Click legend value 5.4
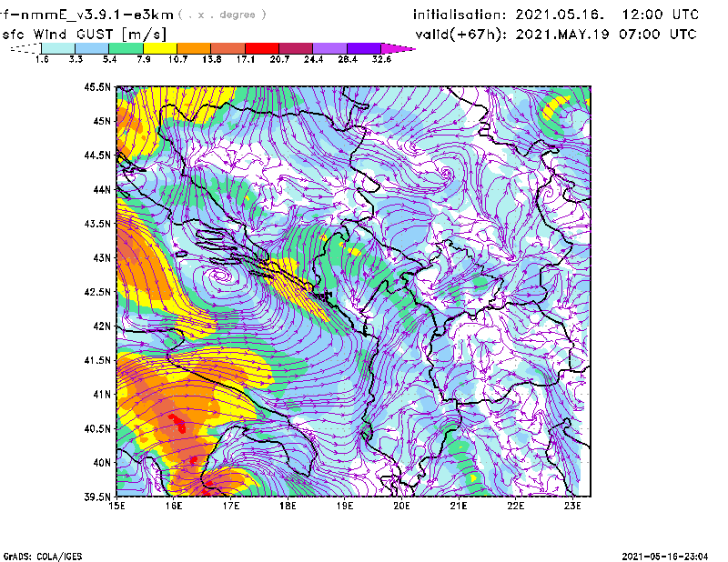The image size is (728, 562). [109, 59]
